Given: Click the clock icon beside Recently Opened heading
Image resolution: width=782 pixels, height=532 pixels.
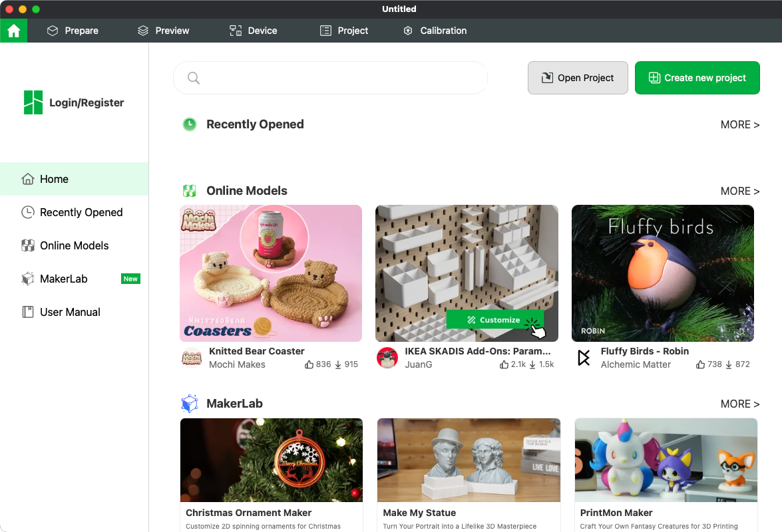Looking at the screenshot, I should tap(190, 124).
